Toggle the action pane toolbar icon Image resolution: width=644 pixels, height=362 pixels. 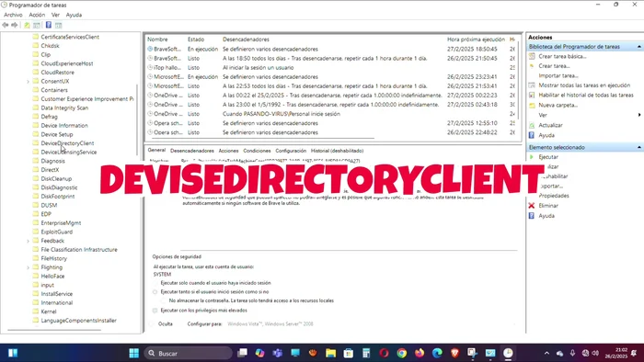[58, 25]
